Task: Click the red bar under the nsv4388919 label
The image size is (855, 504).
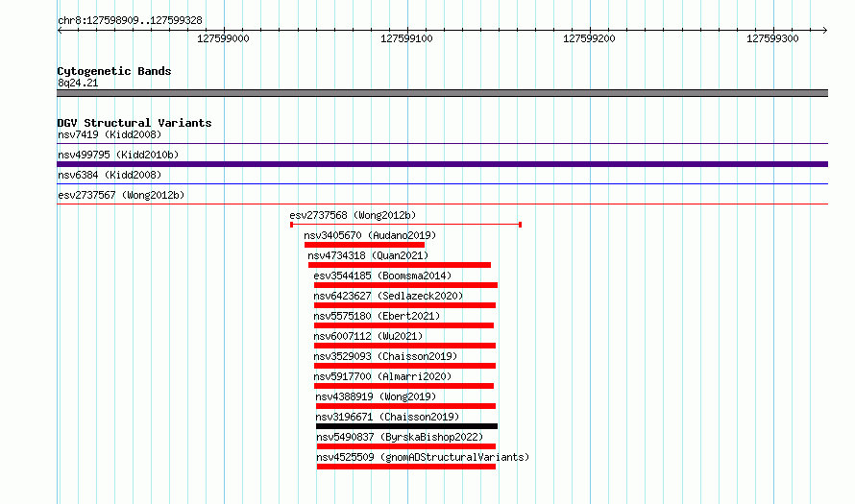Action: click(x=405, y=406)
